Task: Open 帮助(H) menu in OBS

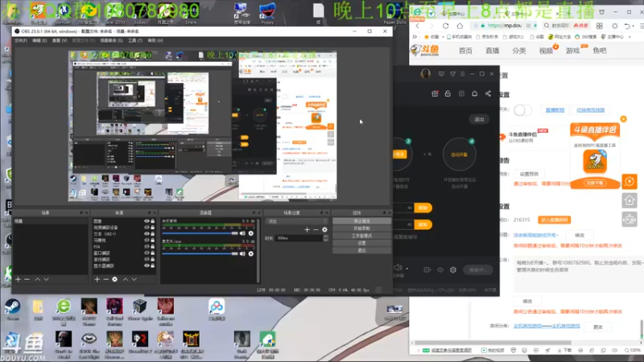Action: click(155, 41)
